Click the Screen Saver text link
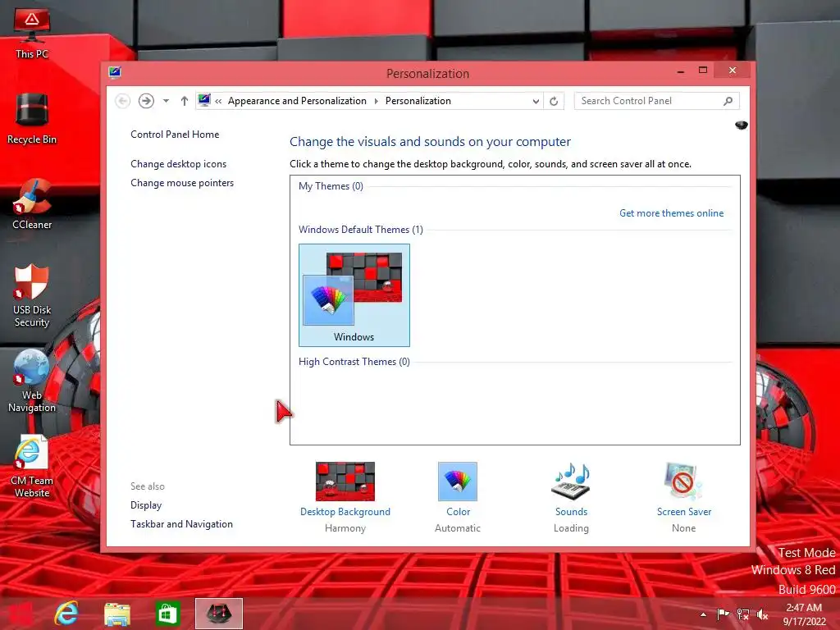Image resolution: width=840 pixels, height=630 pixels. pos(684,512)
